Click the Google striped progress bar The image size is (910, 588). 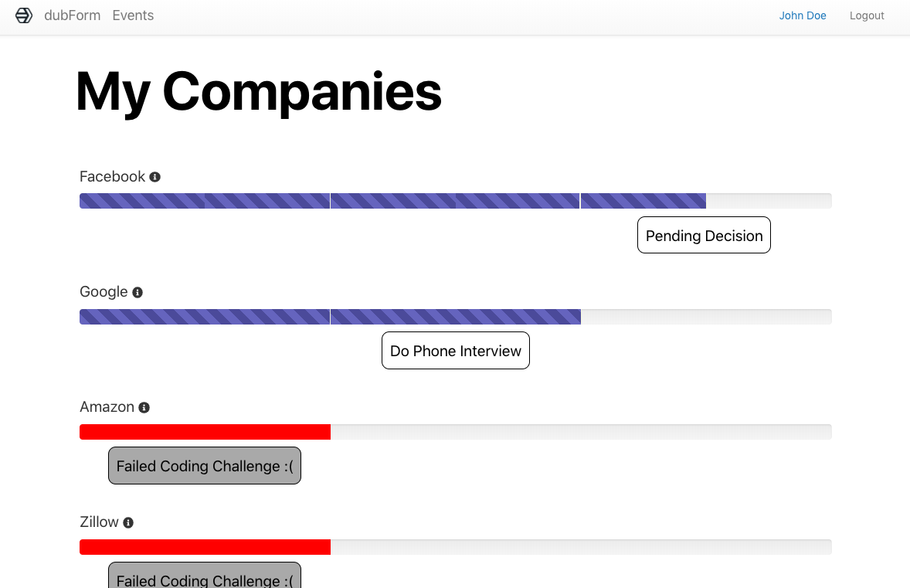coord(330,316)
